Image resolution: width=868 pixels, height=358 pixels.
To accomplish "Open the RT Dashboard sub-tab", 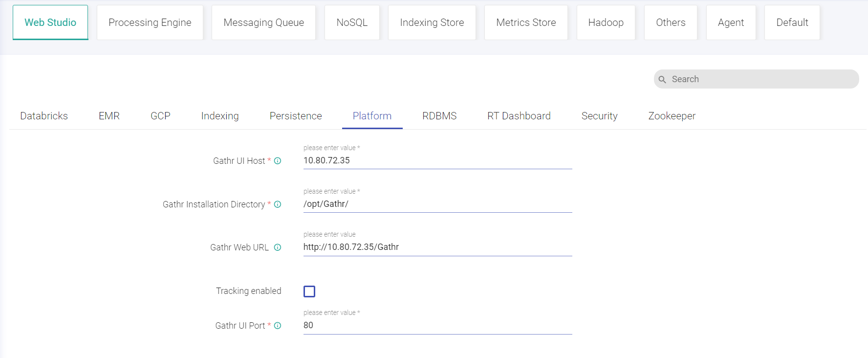I will point(519,116).
